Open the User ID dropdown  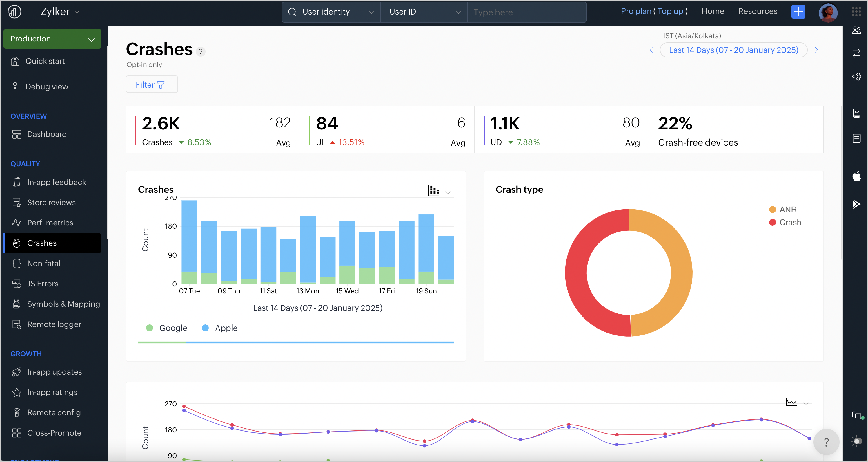pyautogui.click(x=424, y=12)
